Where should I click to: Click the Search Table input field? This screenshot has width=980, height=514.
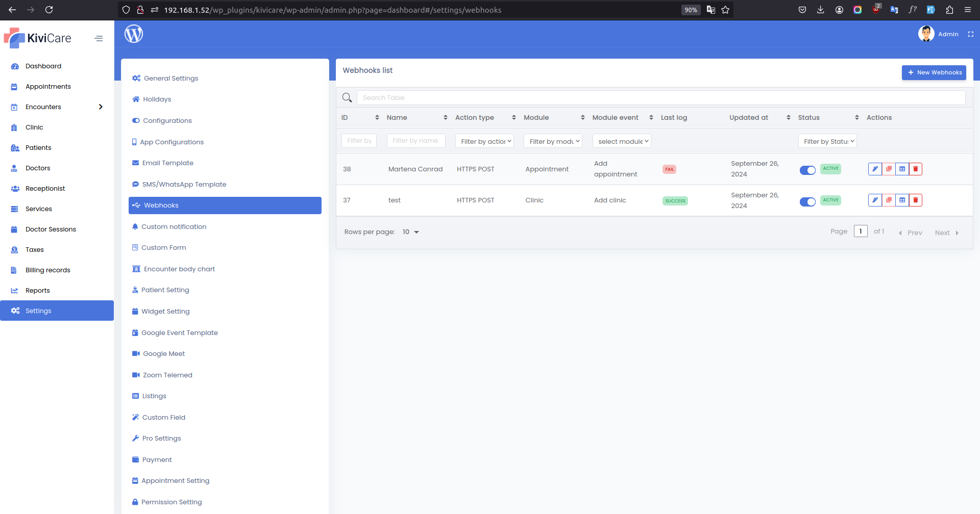[x=561, y=97]
